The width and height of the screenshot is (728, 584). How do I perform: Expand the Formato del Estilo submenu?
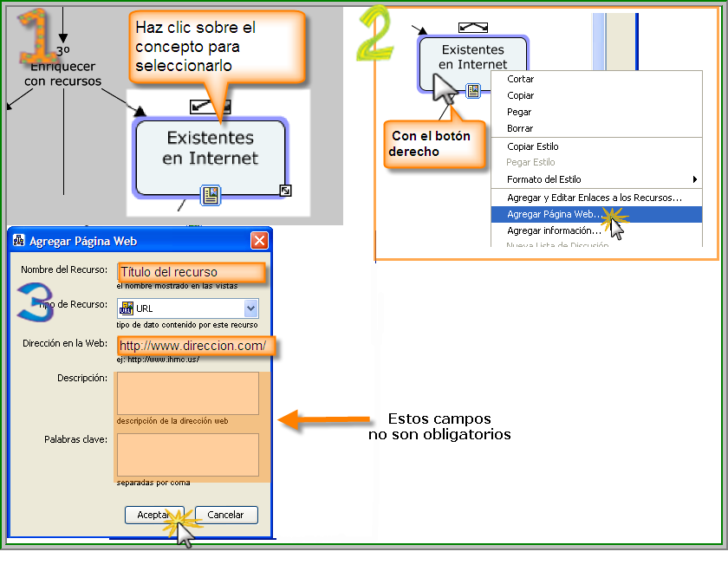click(695, 179)
